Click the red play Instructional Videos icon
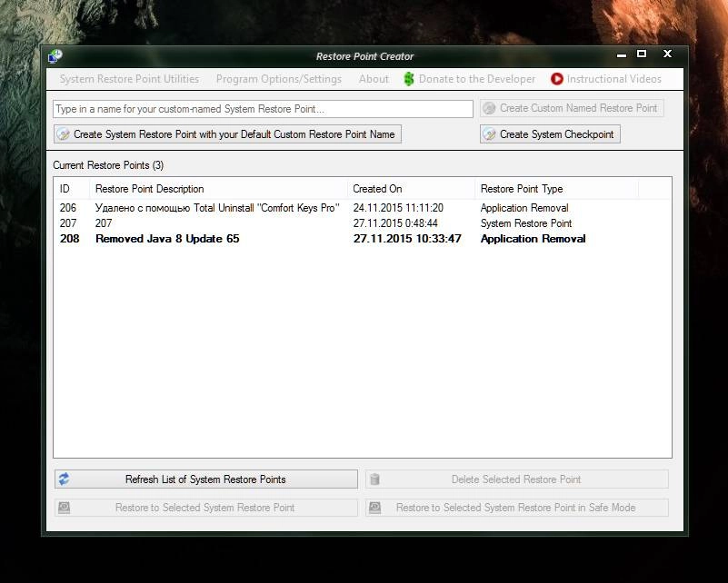 [556, 79]
